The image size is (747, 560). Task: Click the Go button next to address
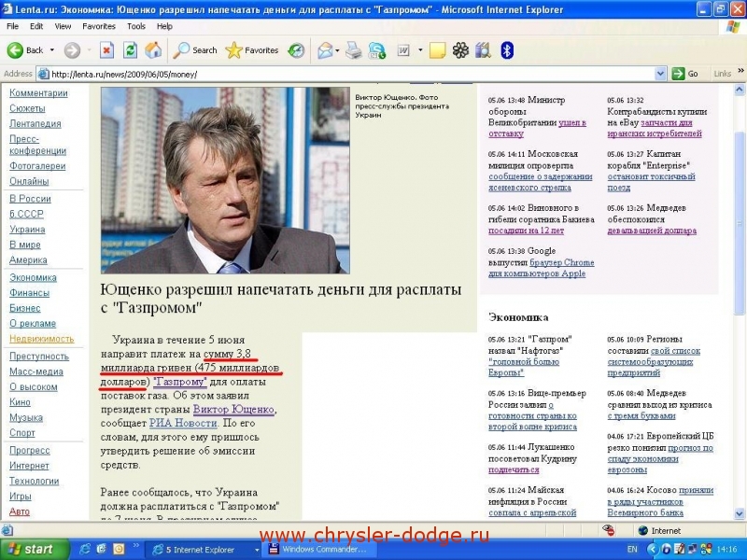pos(684,74)
